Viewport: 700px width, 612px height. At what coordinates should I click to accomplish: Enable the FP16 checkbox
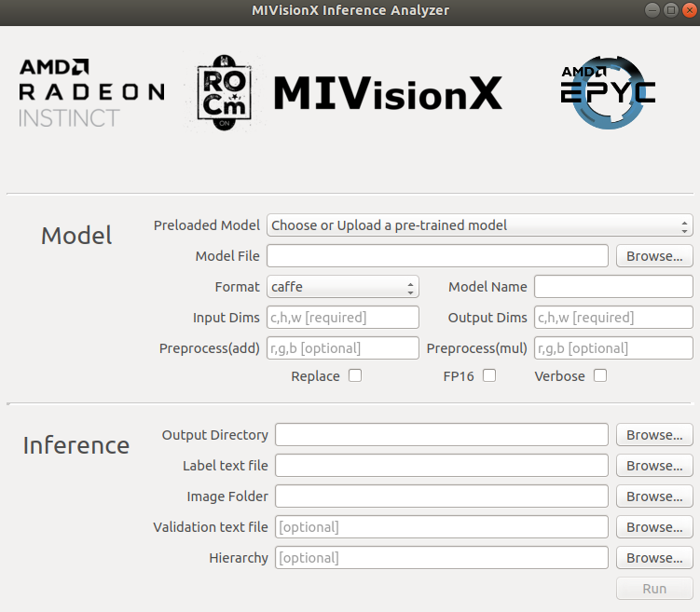click(489, 375)
